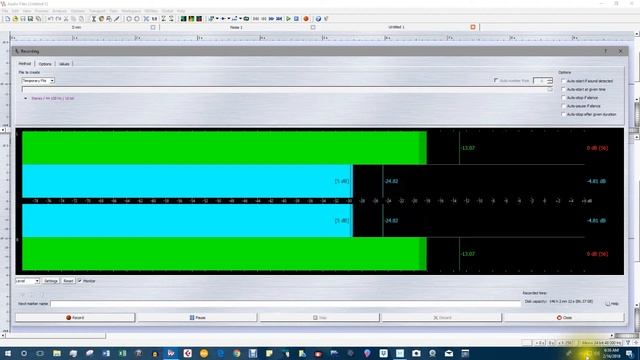The image size is (640, 360).
Task: Click the question mark in Recording title bar
Action: [x=606, y=51]
